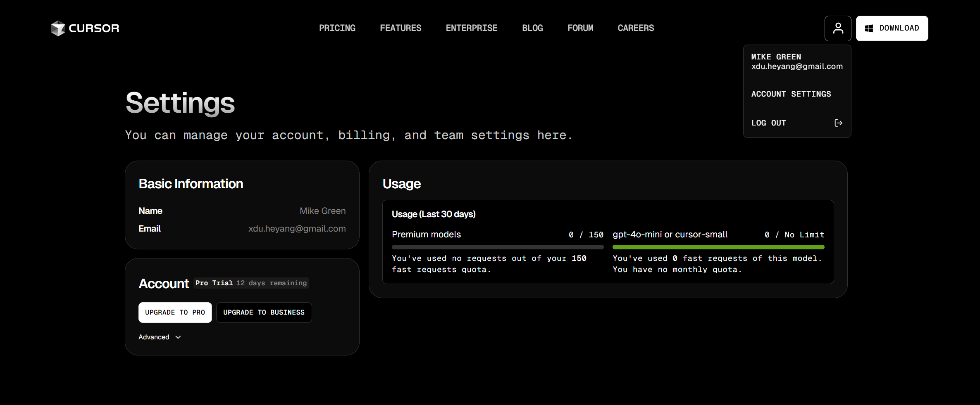
Task: Click the Download button
Action: pyautogui.click(x=892, y=28)
